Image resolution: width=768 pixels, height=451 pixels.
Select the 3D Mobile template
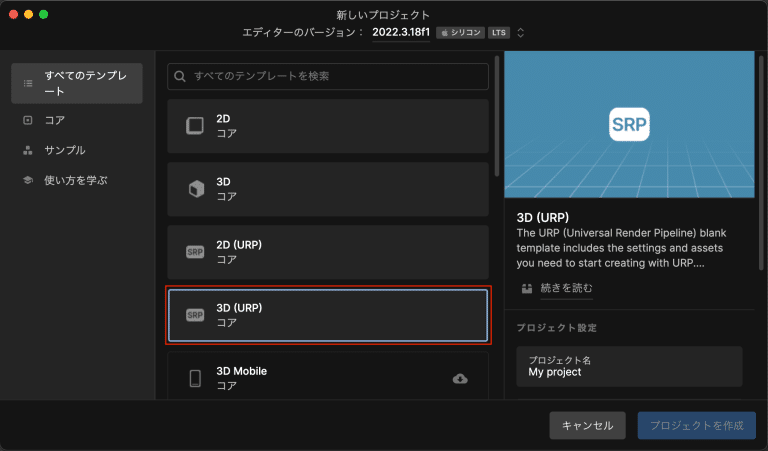point(328,376)
